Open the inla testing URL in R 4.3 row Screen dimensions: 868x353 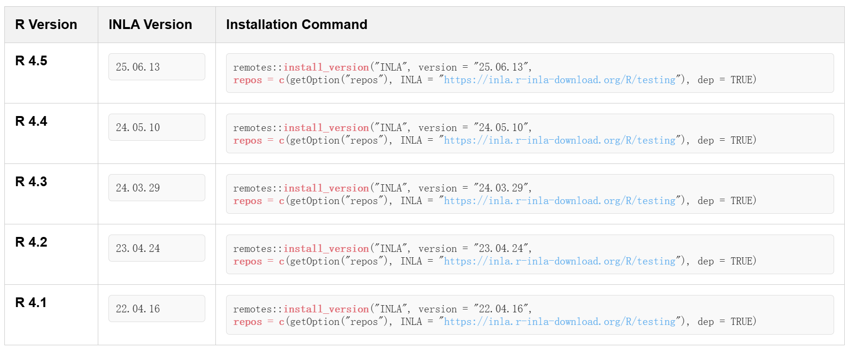coord(560,201)
